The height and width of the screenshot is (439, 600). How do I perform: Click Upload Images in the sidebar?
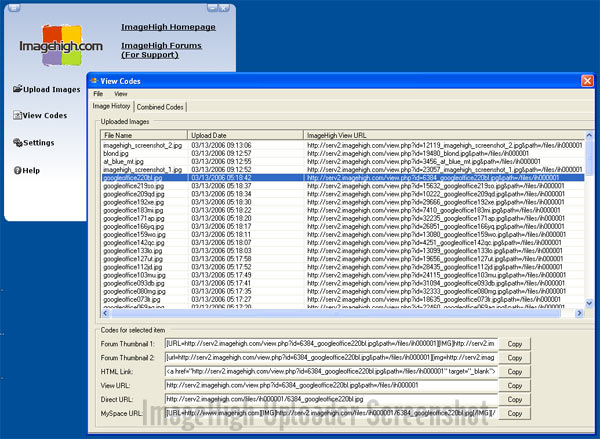(x=47, y=89)
